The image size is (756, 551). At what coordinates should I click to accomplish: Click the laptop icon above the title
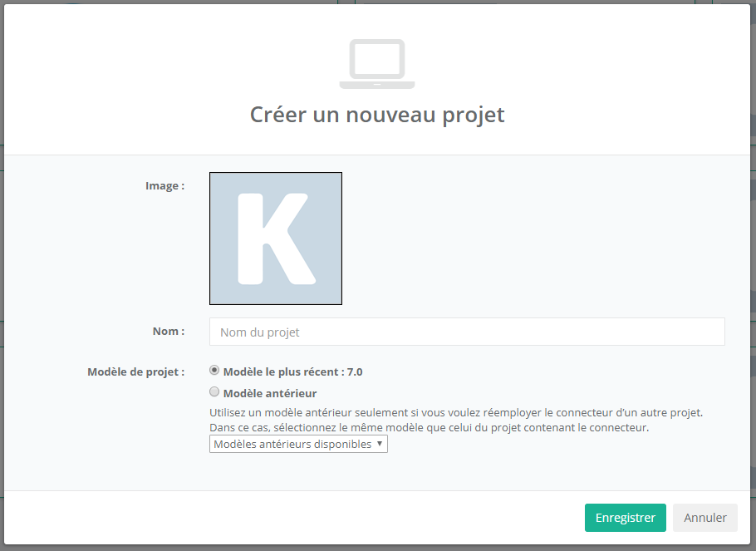pos(377,64)
